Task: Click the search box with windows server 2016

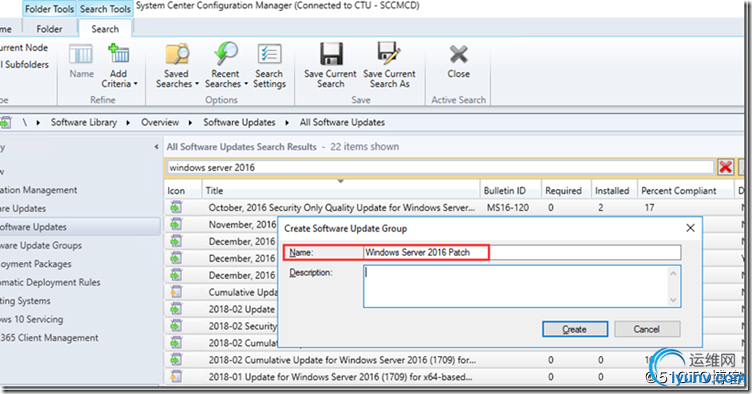Action: click(440, 167)
